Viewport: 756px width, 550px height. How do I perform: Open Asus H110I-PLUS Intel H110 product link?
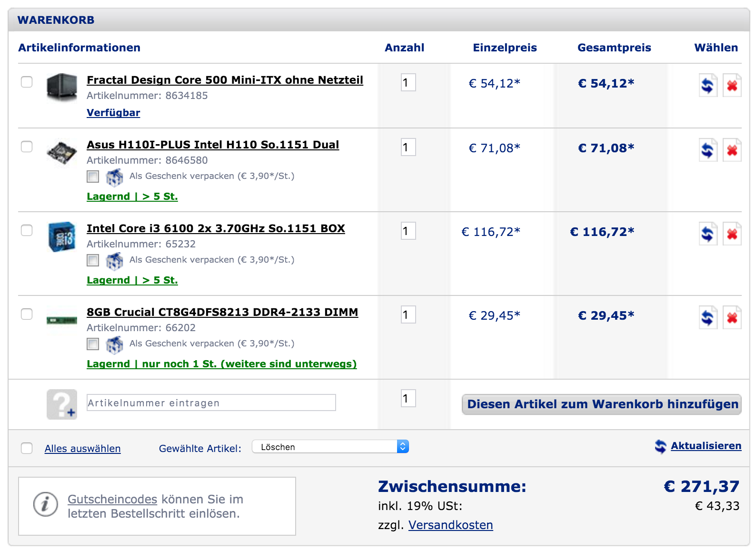click(213, 145)
